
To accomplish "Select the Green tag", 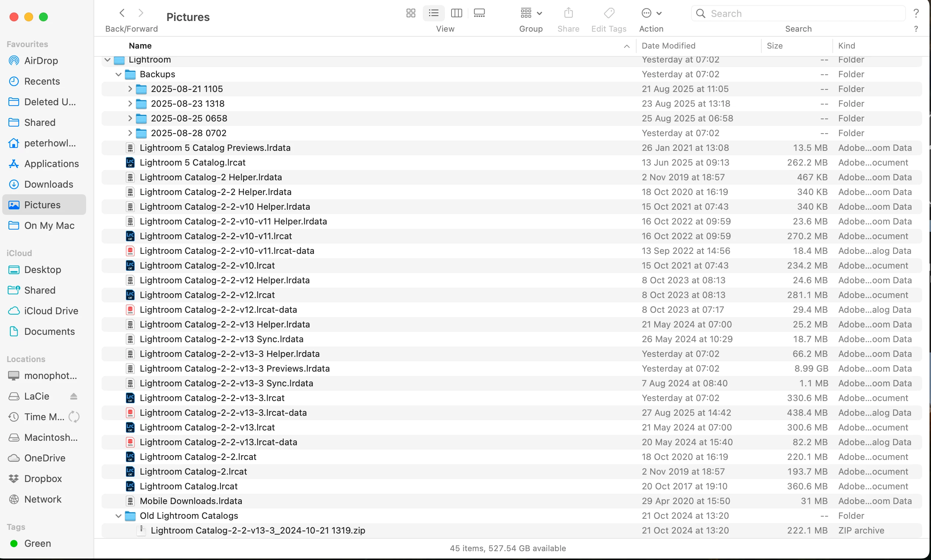I will pyautogui.click(x=38, y=543).
